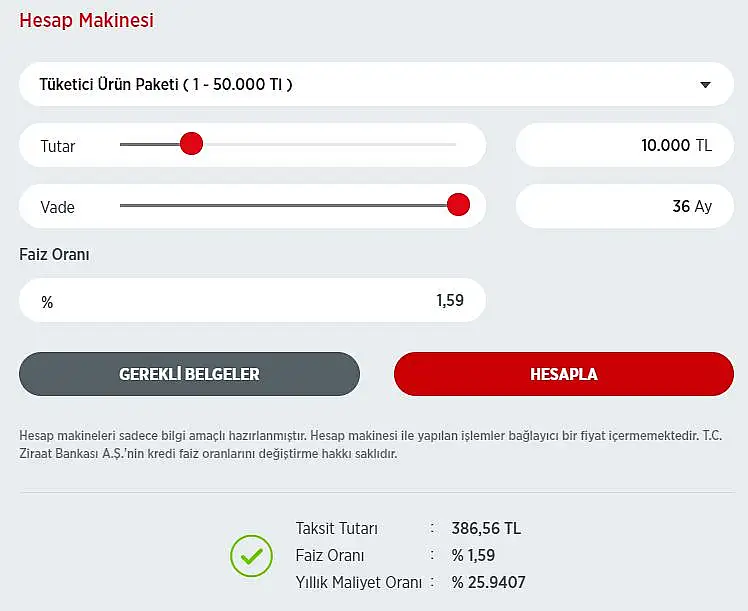This screenshot has height=611, width=748.
Task: Click the percent symbol in the interest field
Action: [x=47, y=302]
